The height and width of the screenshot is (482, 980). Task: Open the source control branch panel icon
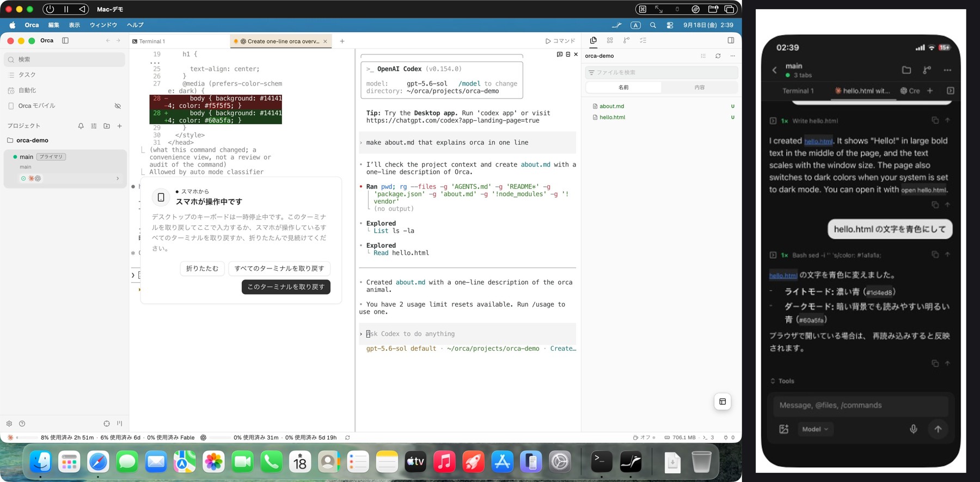[627, 40]
